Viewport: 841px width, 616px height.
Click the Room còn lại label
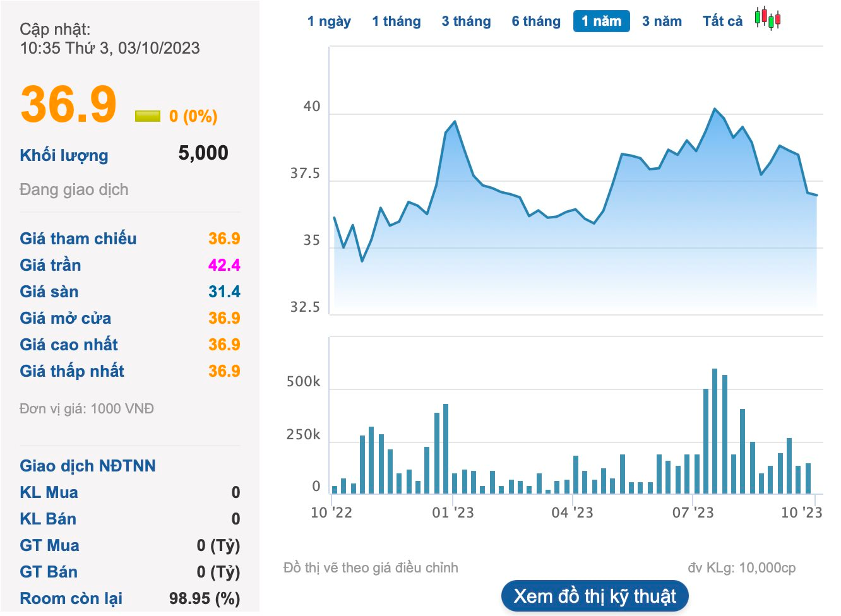click(x=71, y=598)
